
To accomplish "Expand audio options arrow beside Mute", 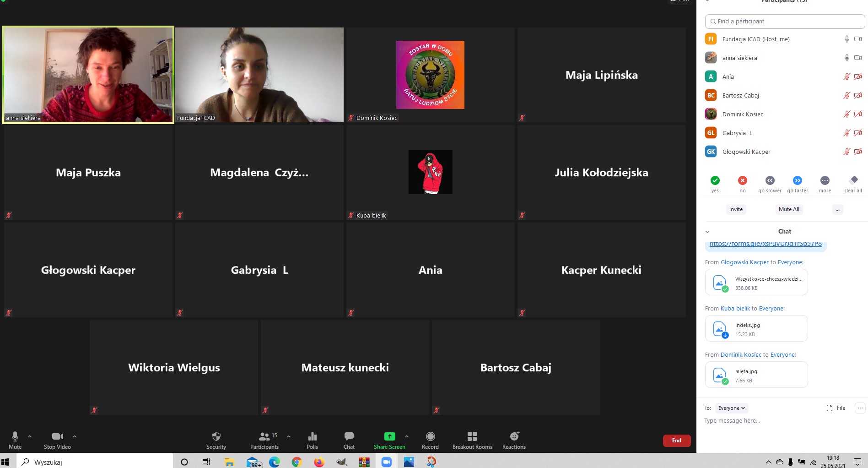I will point(30,436).
